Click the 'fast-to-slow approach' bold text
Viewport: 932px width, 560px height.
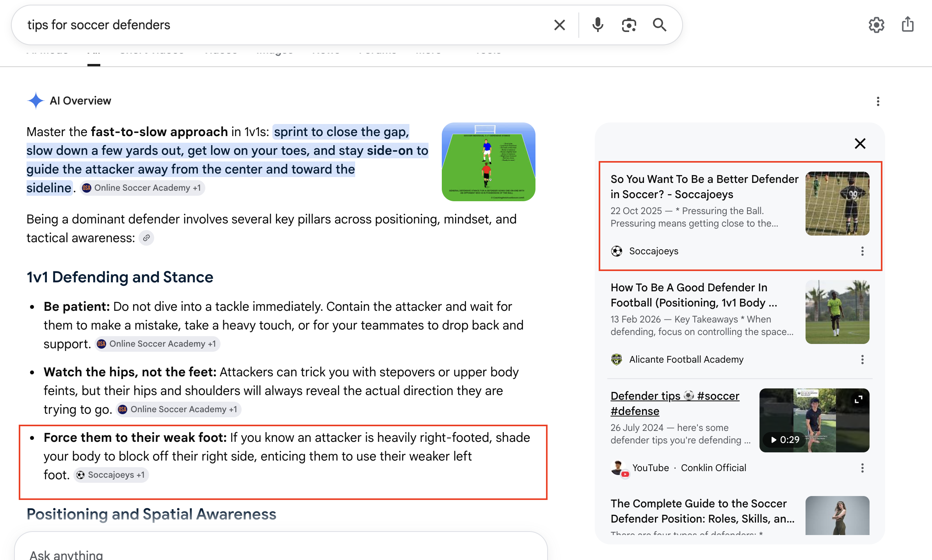tap(159, 132)
